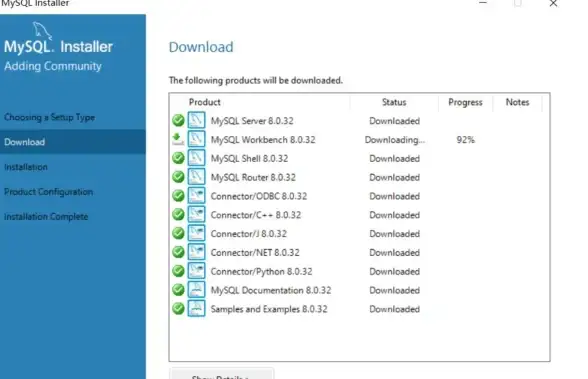
Task: Select the Connector/ODBC 8.0.32 row text
Action: tap(259, 196)
